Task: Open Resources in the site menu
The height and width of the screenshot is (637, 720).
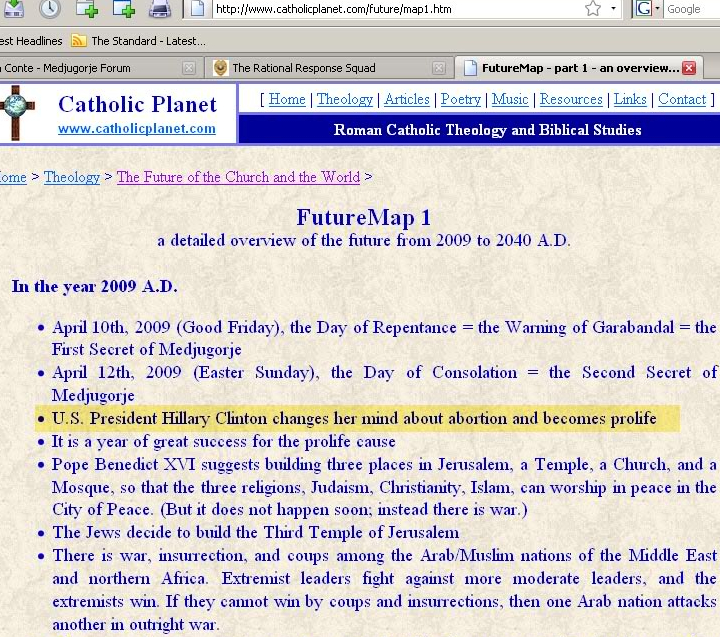Action: click(x=571, y=99)
